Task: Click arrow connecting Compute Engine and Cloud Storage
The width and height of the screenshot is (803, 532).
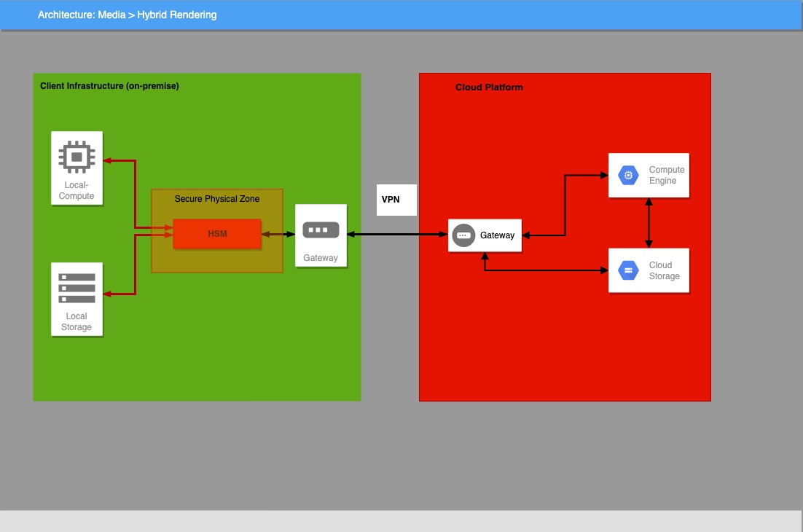Action: tap(649, 222)
